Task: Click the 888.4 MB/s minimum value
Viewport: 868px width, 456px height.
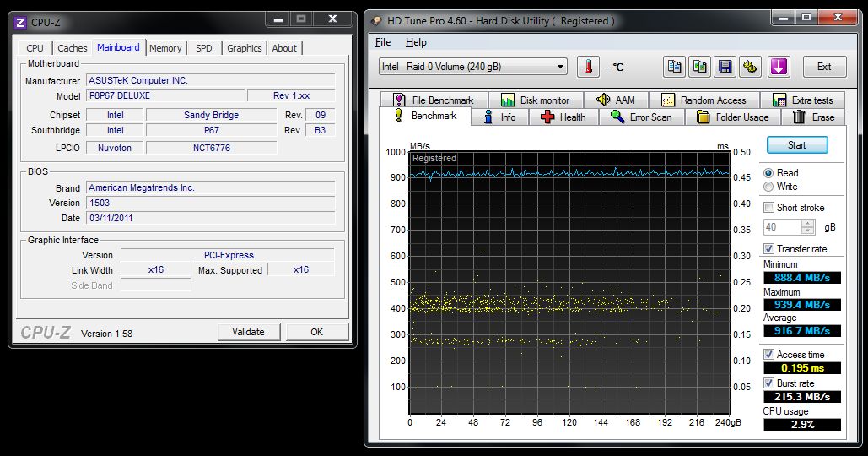Action: pos(802,278)
